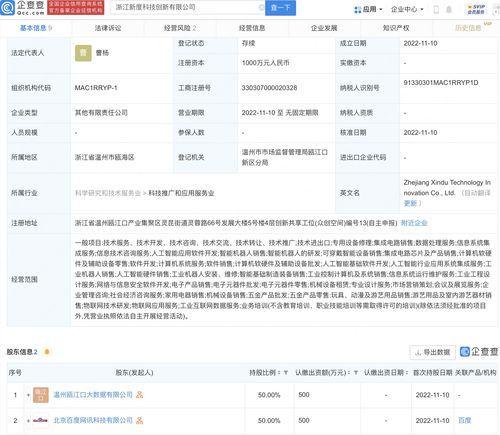Open filter funnel for 认缴出资额 column
Screen dimensions: 500x435
tap(356, 373)
